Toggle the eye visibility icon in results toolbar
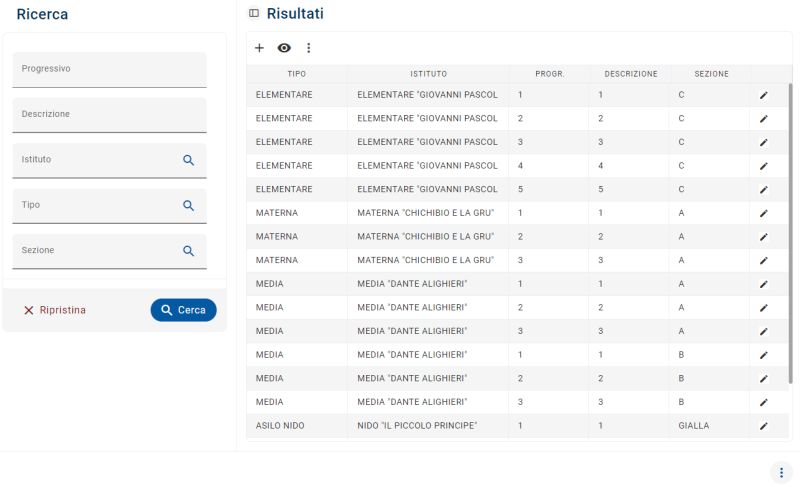800x487 pixels. click(x=284, y=48)
